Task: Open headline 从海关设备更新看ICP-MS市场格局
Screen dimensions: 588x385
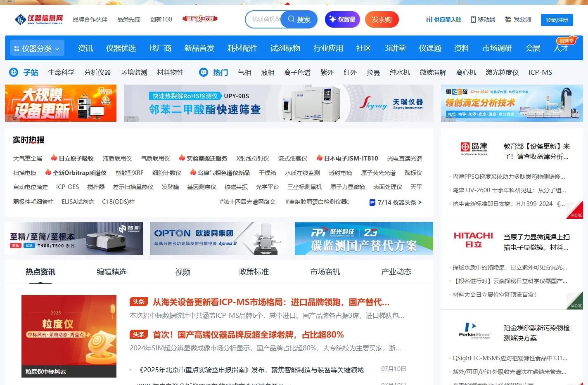Action: pos(271,302)
